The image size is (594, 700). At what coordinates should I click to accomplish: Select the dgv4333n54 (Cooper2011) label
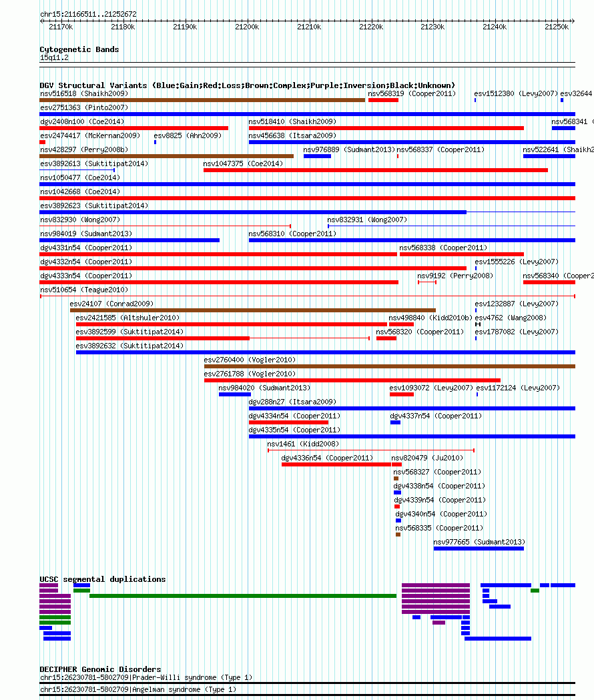pos(86,276)
